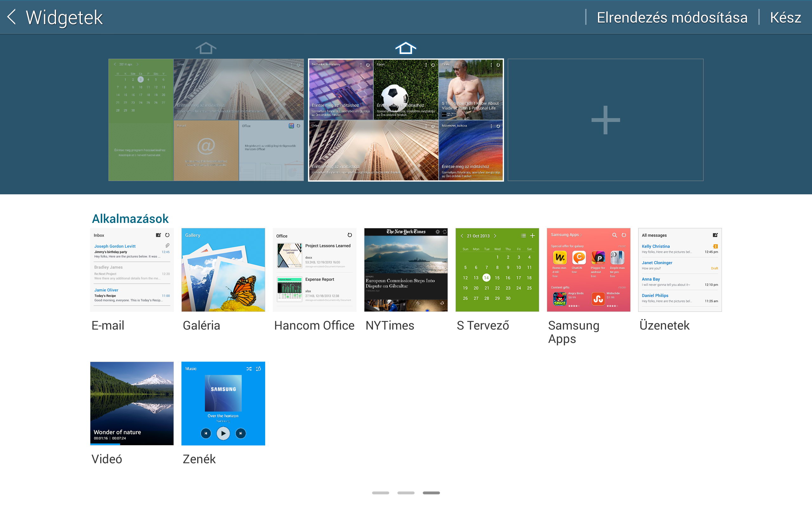Image resolution: width=812 pixels, height=508 pixels.
Task: Set the first page as home via its house icon
Action: point(206,48)
